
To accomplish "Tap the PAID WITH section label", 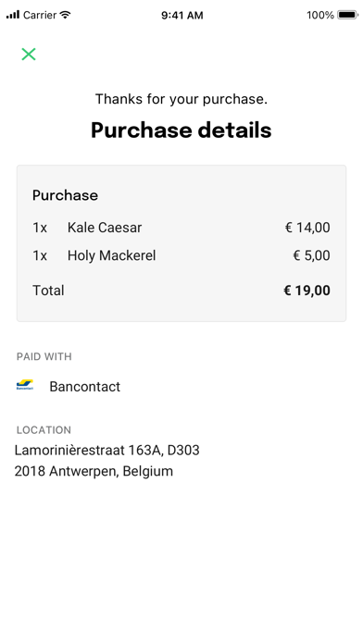I will (x=44, y=356).
